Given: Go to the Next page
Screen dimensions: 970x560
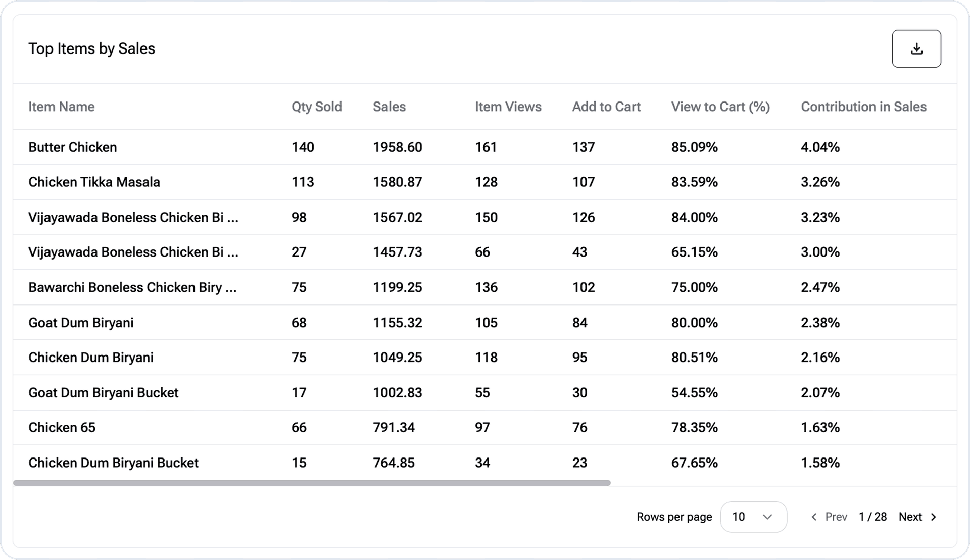Looking at the screenshot, I should point(917,517).
